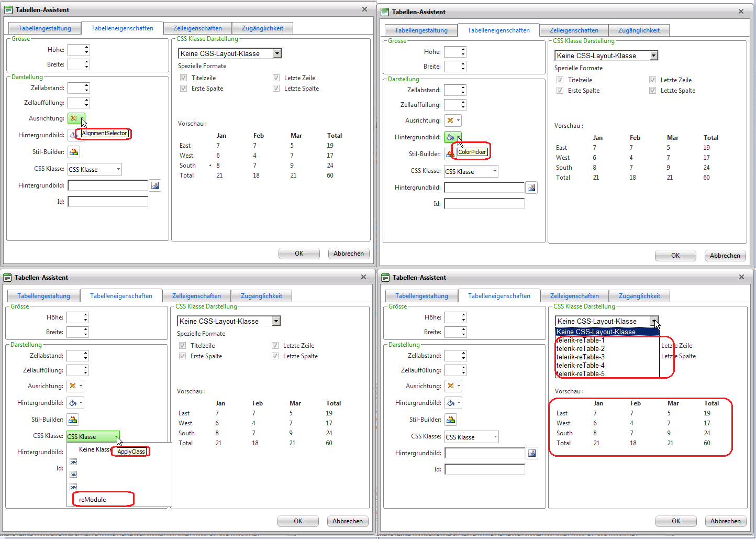756x539 pixels.
Task: Open Zelleigenschaften tab in top-left dialog
Action: [198, 28]
